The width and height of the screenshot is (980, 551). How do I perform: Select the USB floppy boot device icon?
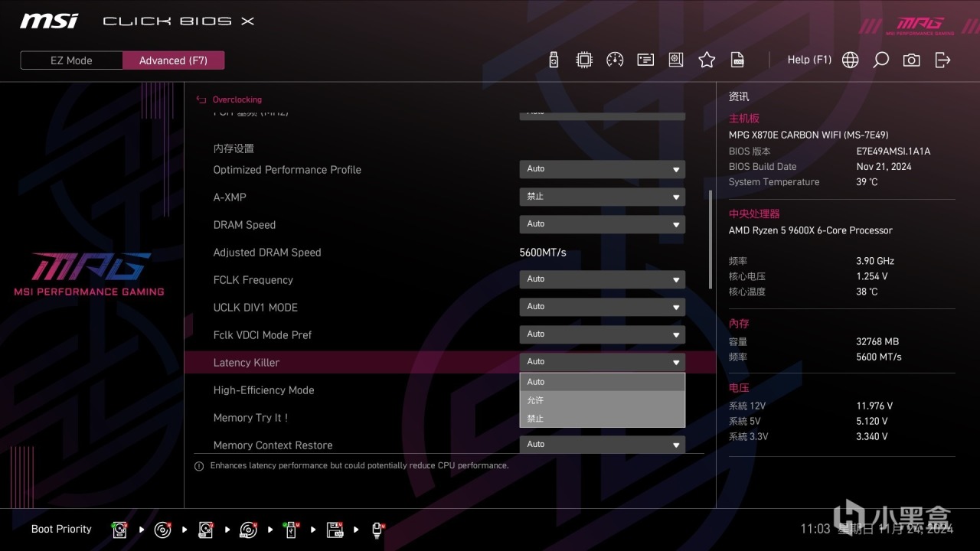point(335,530)
